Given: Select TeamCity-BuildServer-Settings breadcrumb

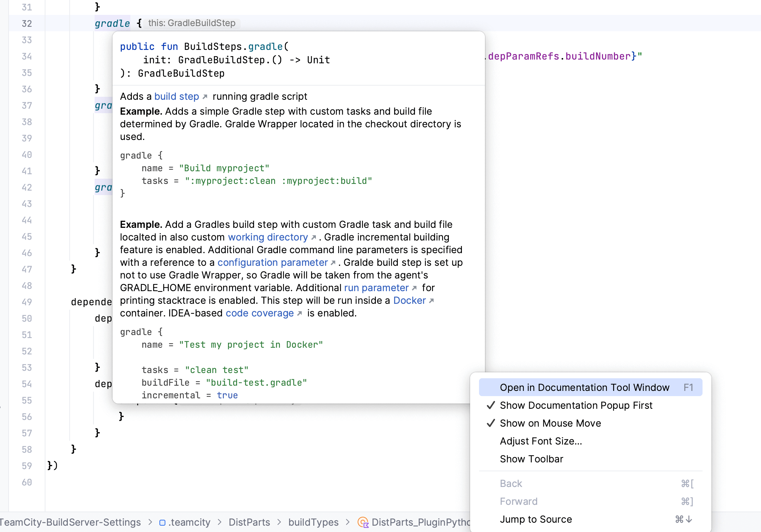Looking at the screenshot, I should (70, 522).
